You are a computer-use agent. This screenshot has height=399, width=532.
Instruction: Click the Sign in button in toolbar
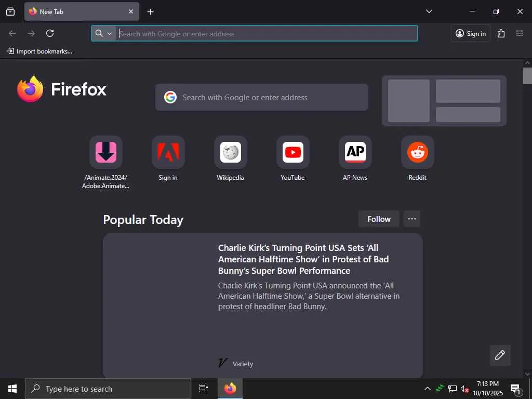pyautogui.click(x=471, y=33)
